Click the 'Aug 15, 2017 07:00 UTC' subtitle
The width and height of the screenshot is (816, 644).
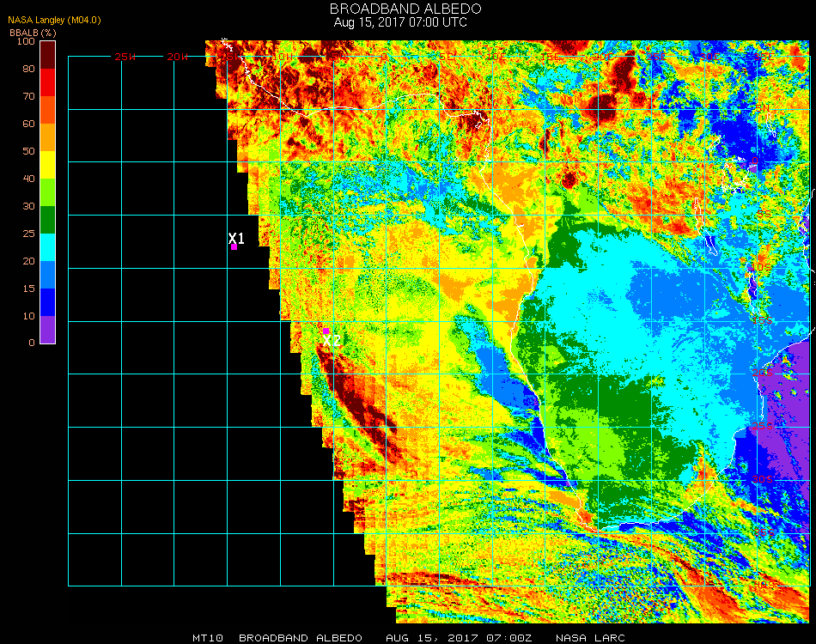pyautogui.click(x=400, y=22)
